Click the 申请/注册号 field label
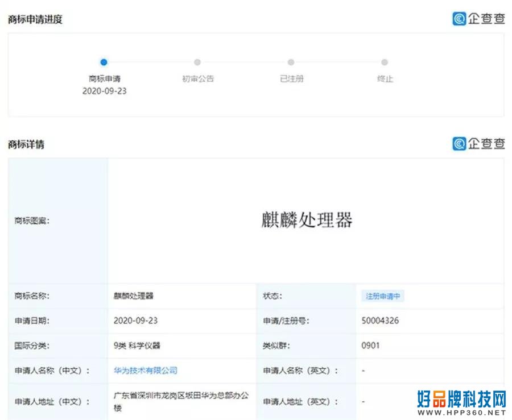The width and height of the screenshot is (512, 420). [x=286, y=321]
